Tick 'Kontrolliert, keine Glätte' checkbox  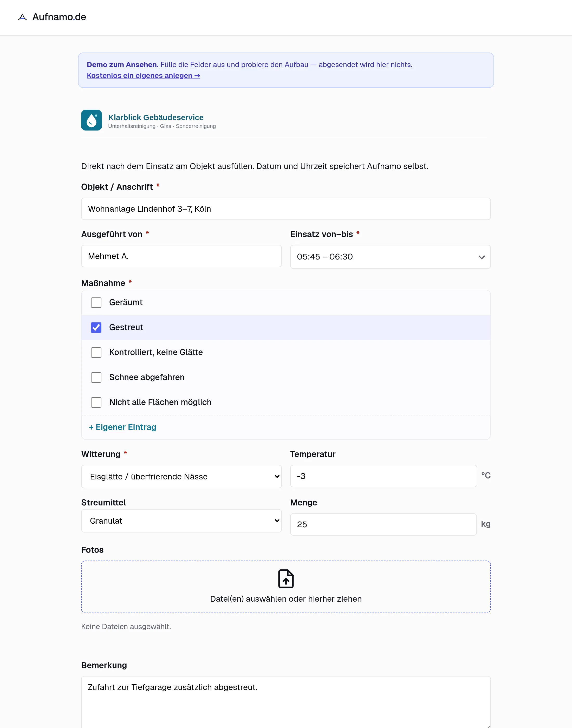coord(96,352)
